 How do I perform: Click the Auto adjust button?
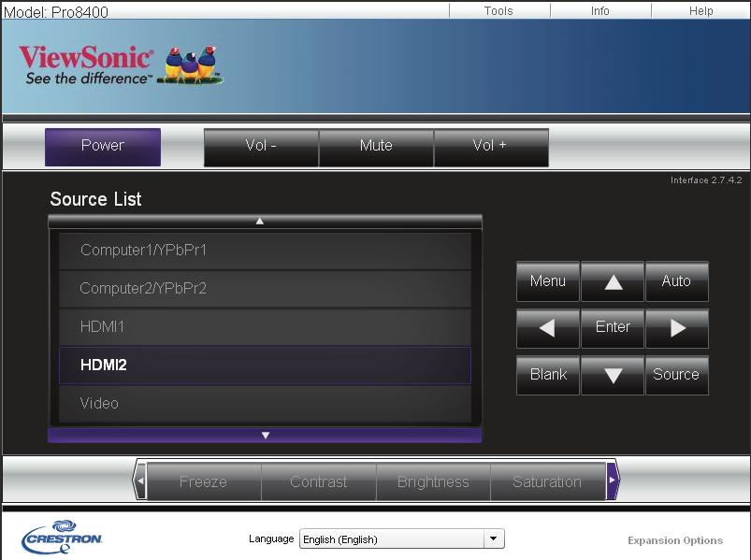[x=677, y=281]
